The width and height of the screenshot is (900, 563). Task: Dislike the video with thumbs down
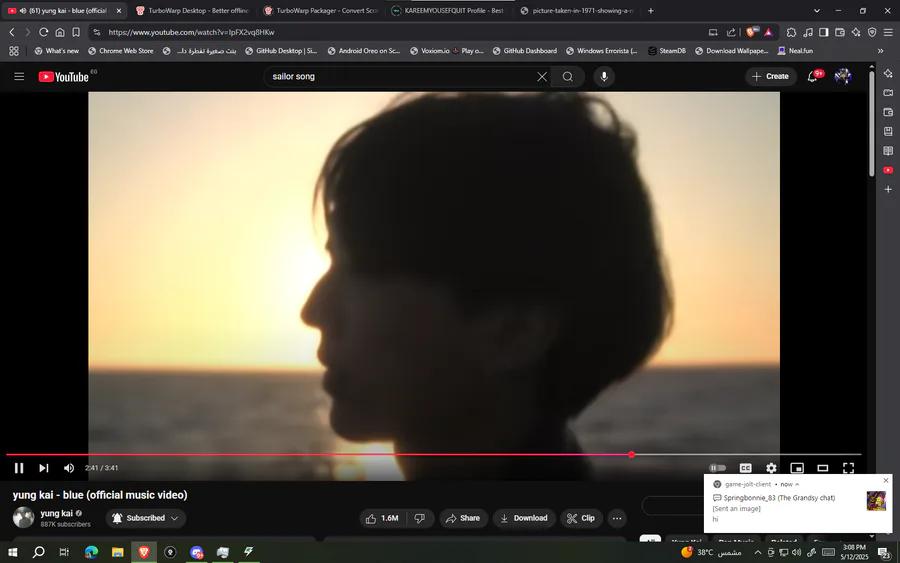420,518
